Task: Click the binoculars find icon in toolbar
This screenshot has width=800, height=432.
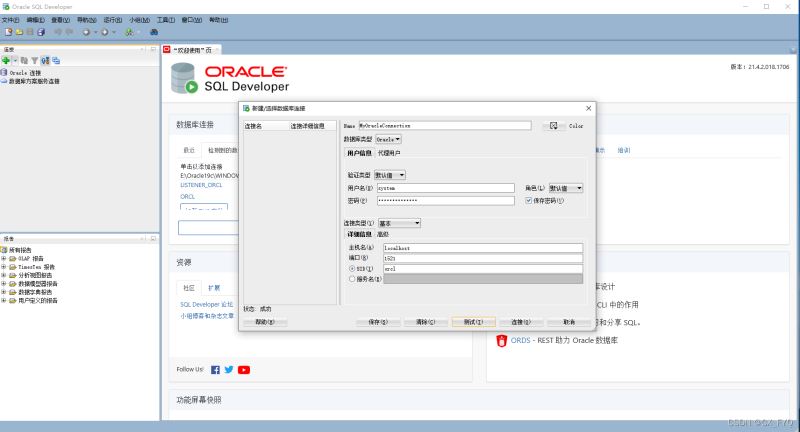Action: coord(153,31)
